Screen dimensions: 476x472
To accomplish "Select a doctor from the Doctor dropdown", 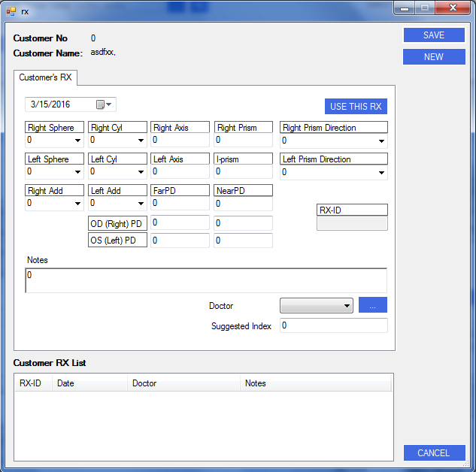I will coord(316,305).
